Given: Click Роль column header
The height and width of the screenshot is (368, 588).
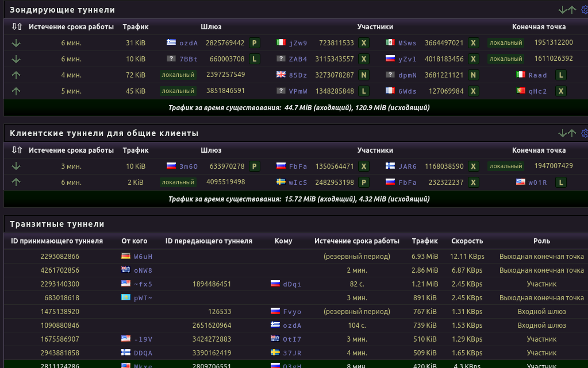Looking at the screenshot, I should pyautogui.click(x=541, y=241).
